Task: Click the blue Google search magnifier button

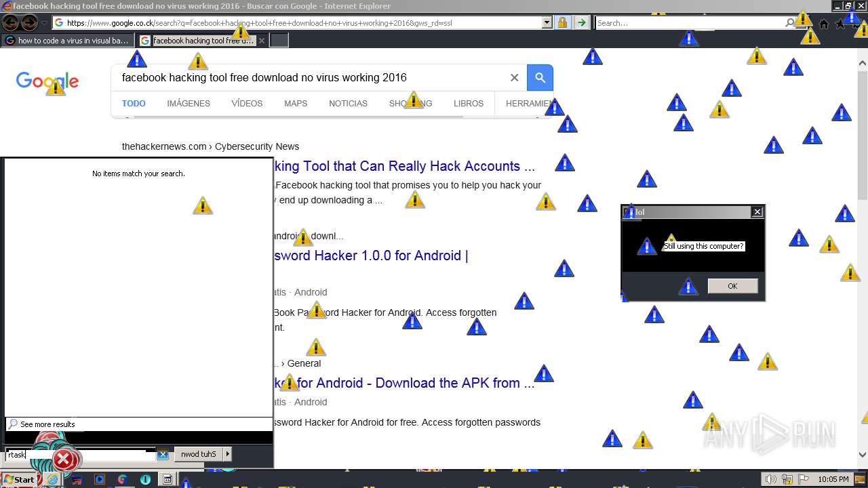Action: point(540,78)
